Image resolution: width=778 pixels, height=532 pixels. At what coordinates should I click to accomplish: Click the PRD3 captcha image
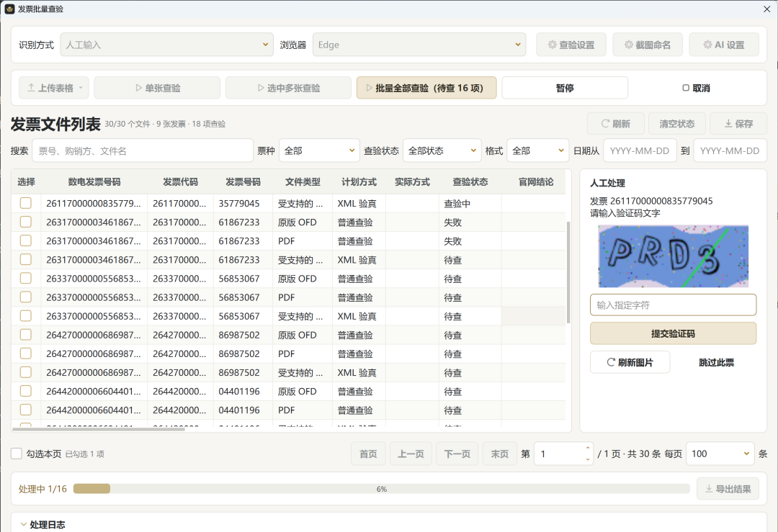coord(673,256)
